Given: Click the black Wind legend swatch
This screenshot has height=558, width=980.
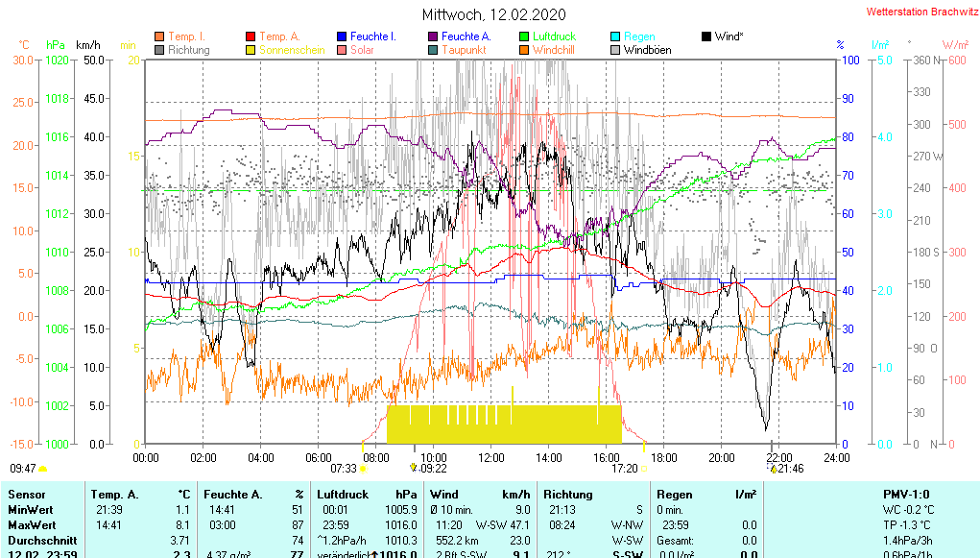Looking at the screenshot, I should pyautogui.click(x=706, y=36).
